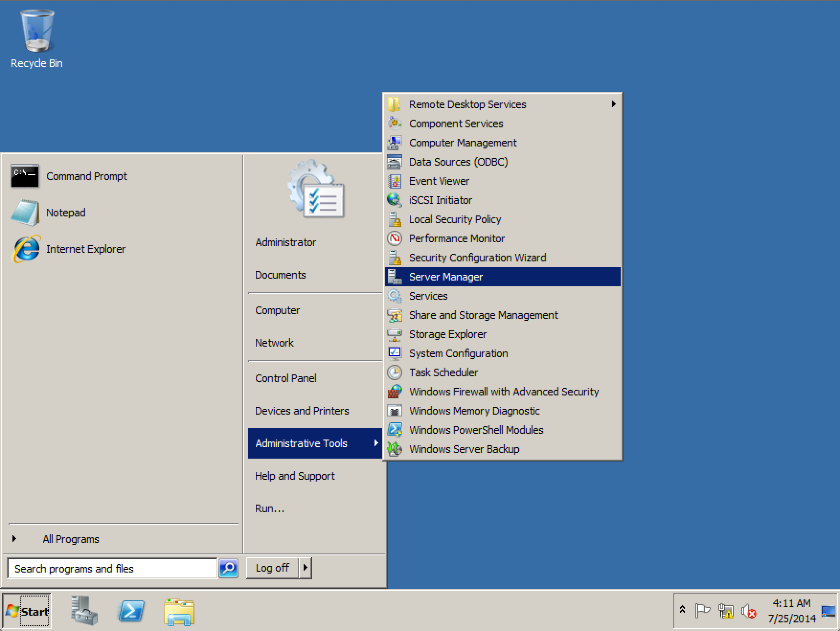This screenshot has width=840, height=631.
Task: Launch Internet Explorer from Start menu
Action: pyautogui.click(x=68, y=249)
